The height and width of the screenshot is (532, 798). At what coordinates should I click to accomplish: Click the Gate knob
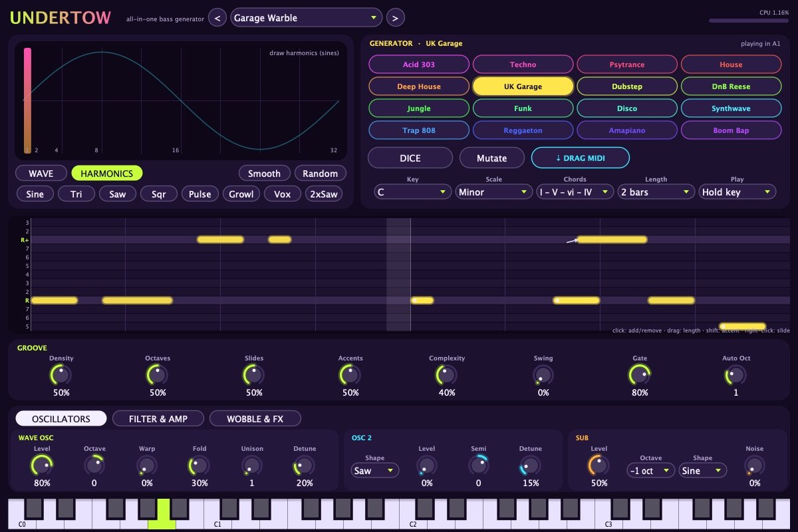(640, 376)
